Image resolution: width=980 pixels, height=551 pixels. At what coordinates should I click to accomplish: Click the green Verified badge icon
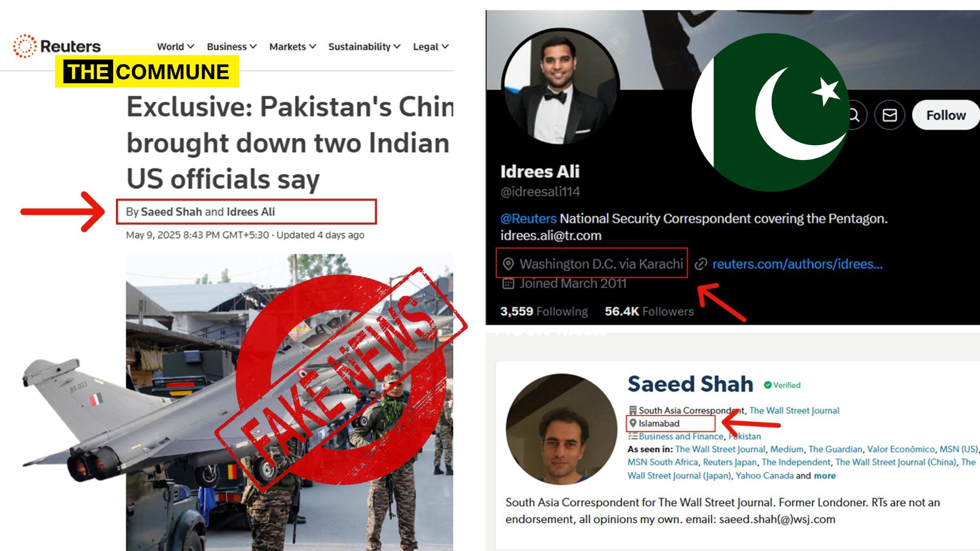[x=767, y=385]
